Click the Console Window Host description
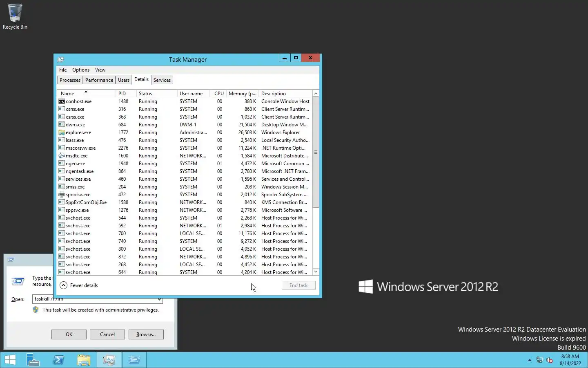Viewport: 588px width, 368px height. coord(285,101)
